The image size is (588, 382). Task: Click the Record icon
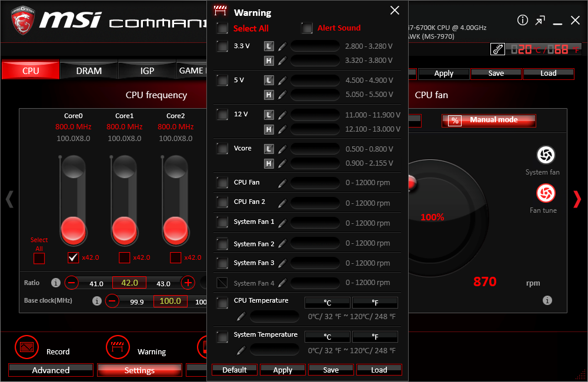[26, 347]
